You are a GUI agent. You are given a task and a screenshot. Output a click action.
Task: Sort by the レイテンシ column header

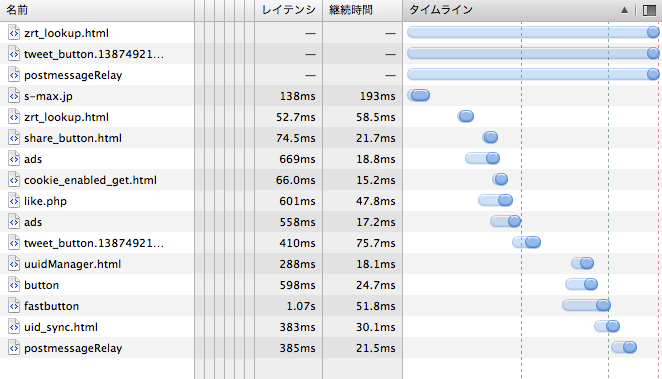(x=288, y=10)
